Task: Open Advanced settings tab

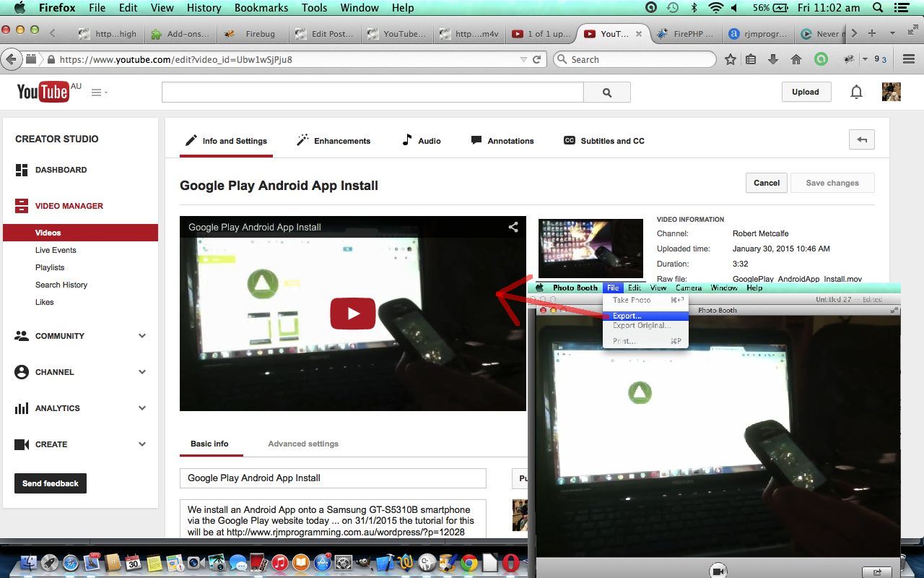Action: point(303,444)
